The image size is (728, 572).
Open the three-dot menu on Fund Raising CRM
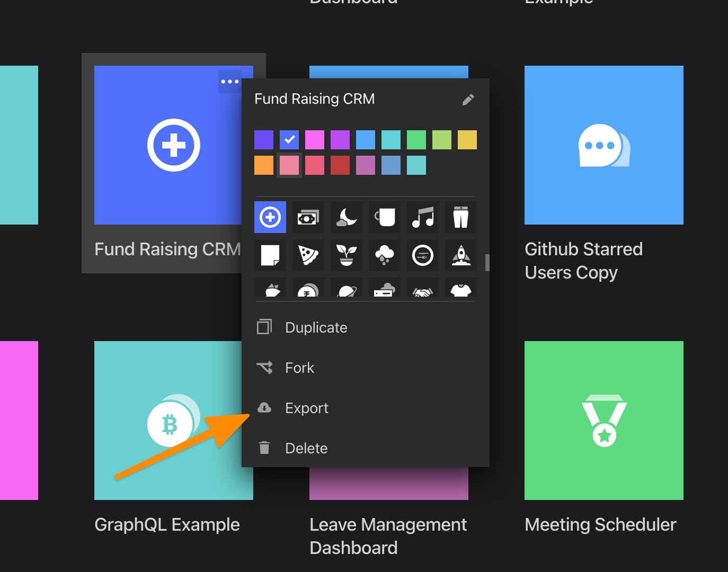coord(230,82)
